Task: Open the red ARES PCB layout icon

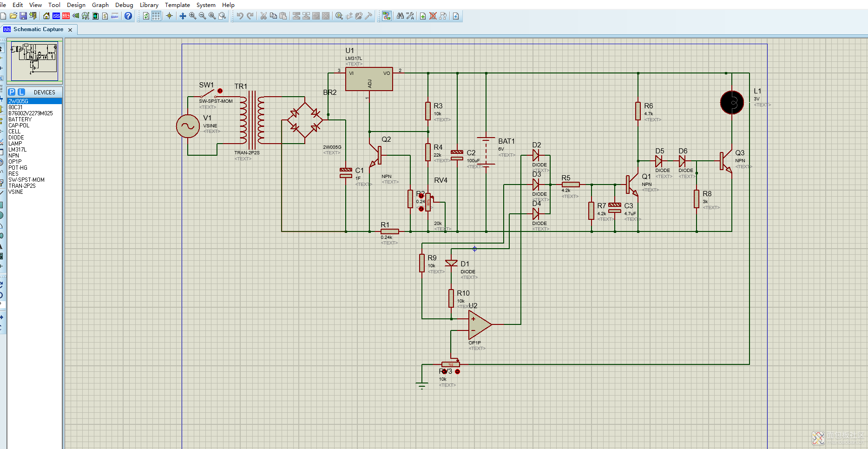Action: coord(66,16)
